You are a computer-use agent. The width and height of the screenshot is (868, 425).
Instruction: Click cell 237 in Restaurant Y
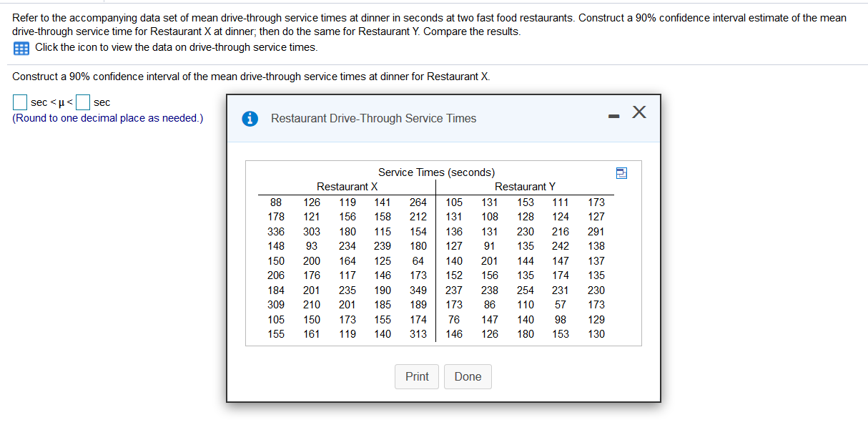pyautogui.click(x=454, y=290)
